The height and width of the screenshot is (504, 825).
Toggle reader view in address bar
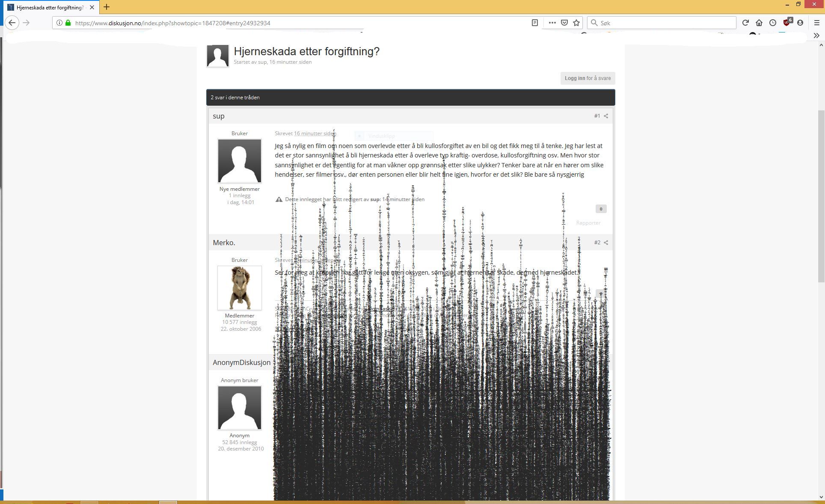[534, 23]
